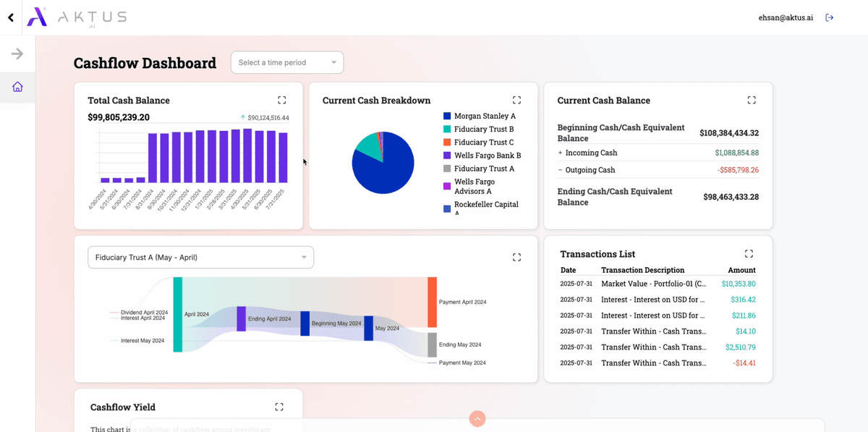Screen dimensions: 868x432
Task: Click the logout icon in the top bar
Action: click(829, 17)
